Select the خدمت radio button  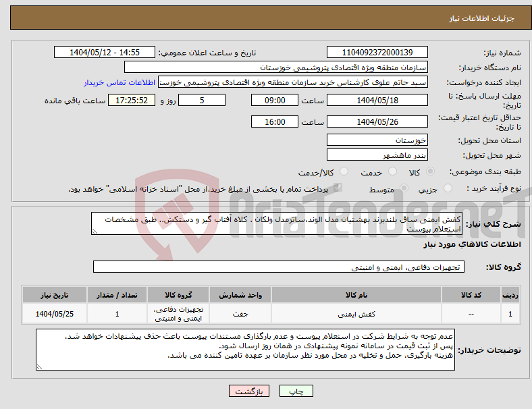392,171
